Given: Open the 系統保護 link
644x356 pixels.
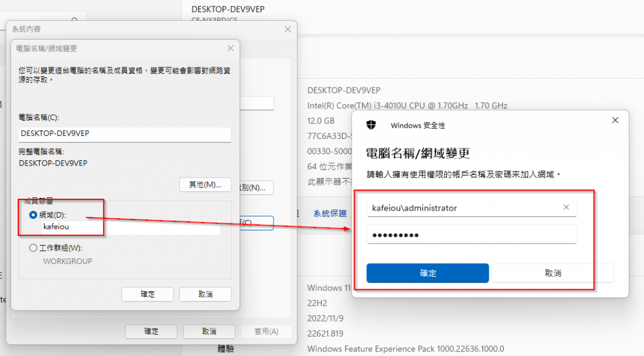Looking at the screenshot, I should pos(330,213).
